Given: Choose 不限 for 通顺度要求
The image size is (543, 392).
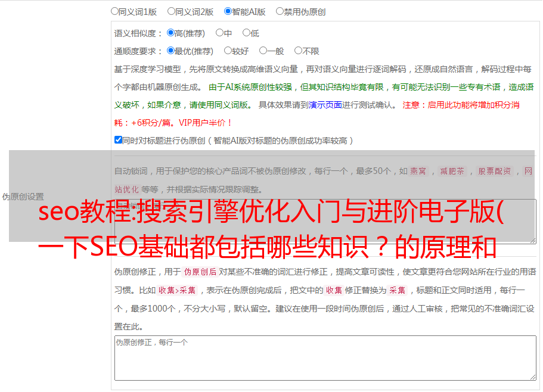Looking at the screenshot, I should (x=298, y=51).
